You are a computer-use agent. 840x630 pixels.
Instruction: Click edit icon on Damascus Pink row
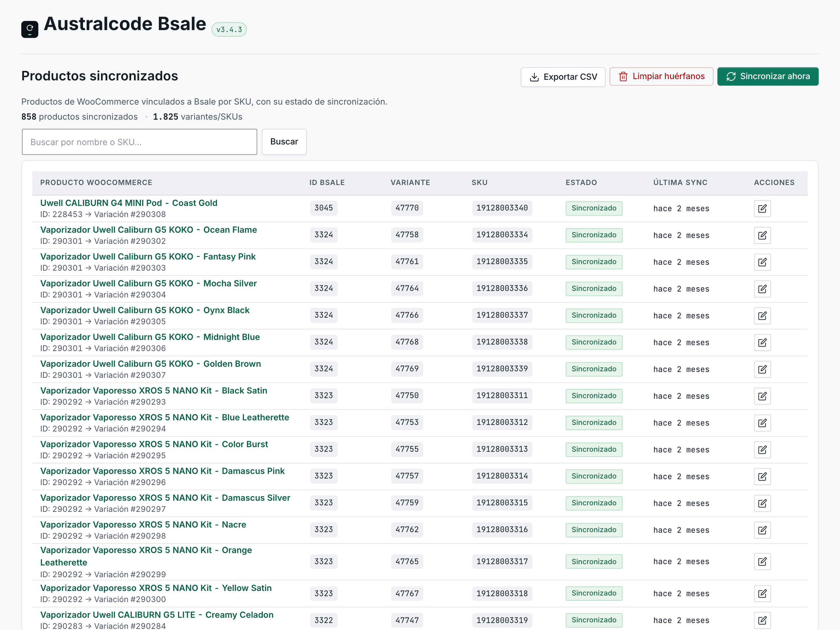[762, 476]
